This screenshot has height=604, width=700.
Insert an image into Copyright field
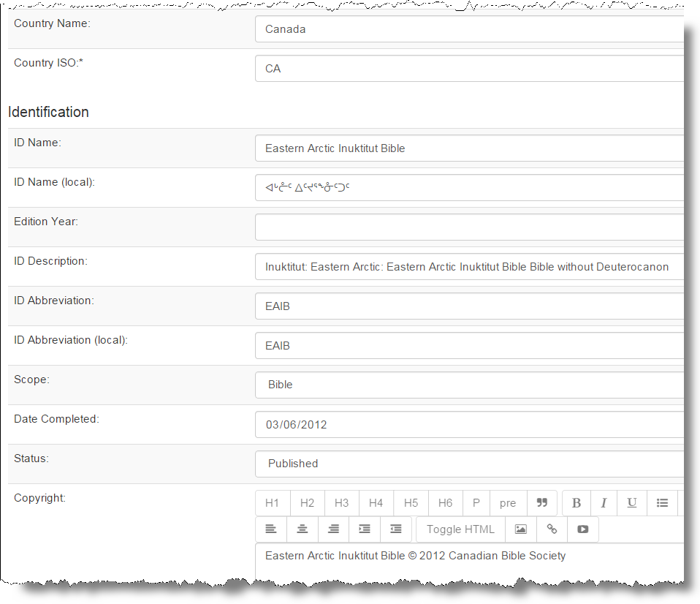point(520,529)
